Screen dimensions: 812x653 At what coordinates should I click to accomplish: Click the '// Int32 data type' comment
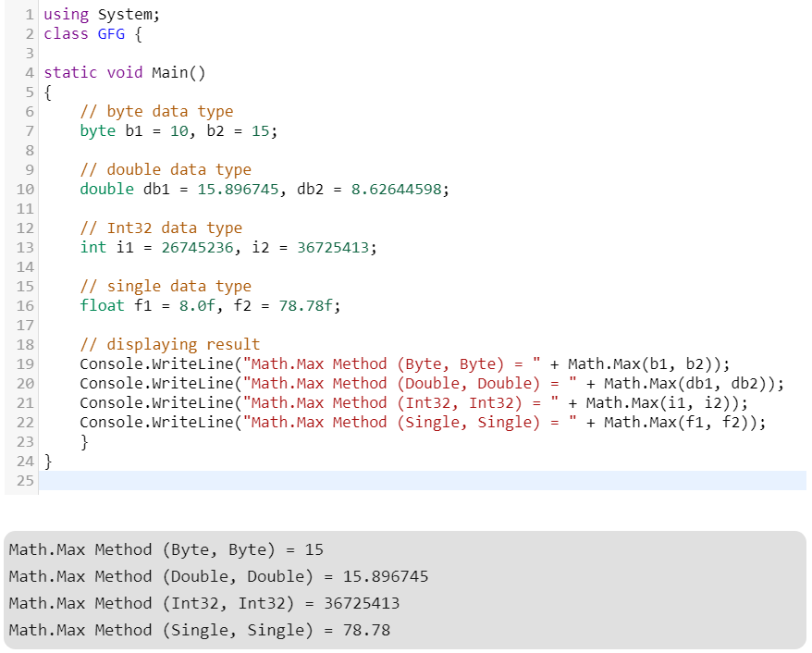click(x=161, y=228)
